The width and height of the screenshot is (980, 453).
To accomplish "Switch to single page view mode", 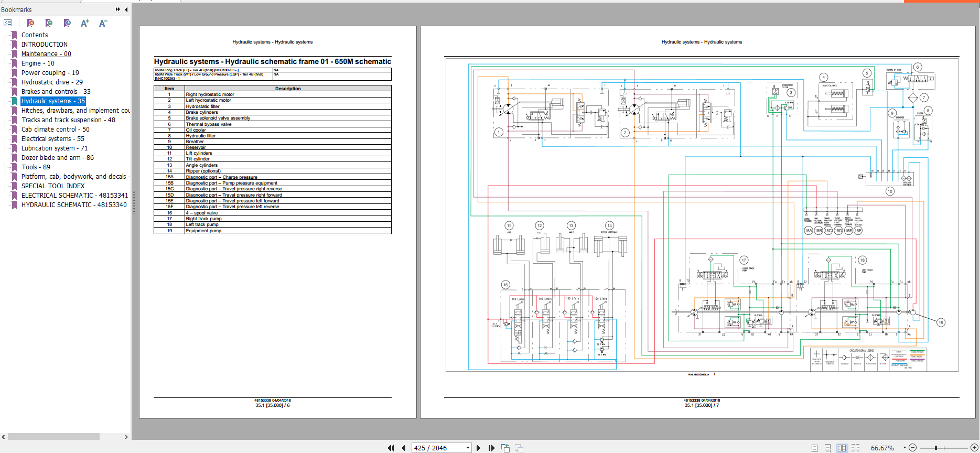I will coord(814,448).
